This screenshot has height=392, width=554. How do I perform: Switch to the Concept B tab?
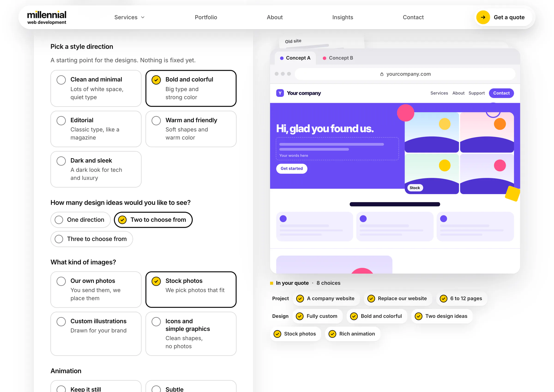click(x=338, y=58)
